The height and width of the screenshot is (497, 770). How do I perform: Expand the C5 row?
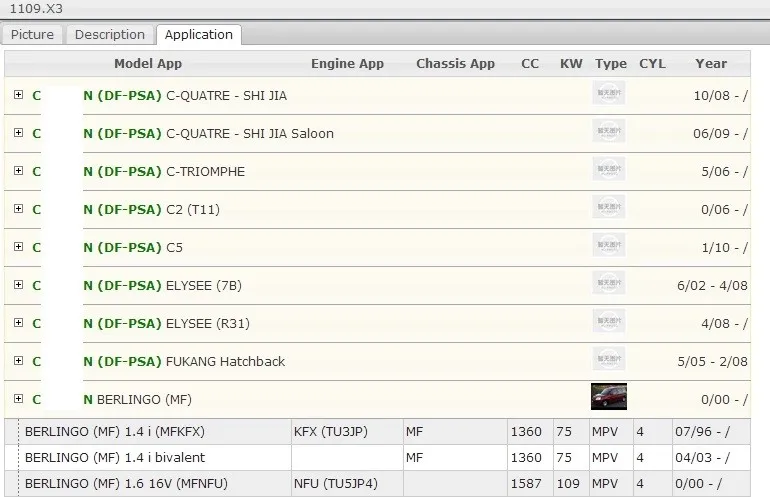(x=19, y=247)
